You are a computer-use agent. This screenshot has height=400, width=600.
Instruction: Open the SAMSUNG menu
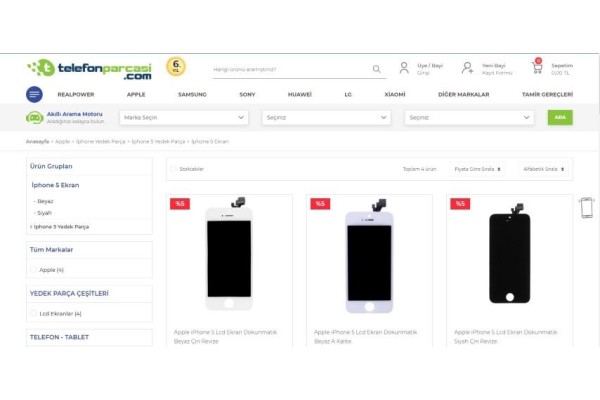tap(192, 95)
